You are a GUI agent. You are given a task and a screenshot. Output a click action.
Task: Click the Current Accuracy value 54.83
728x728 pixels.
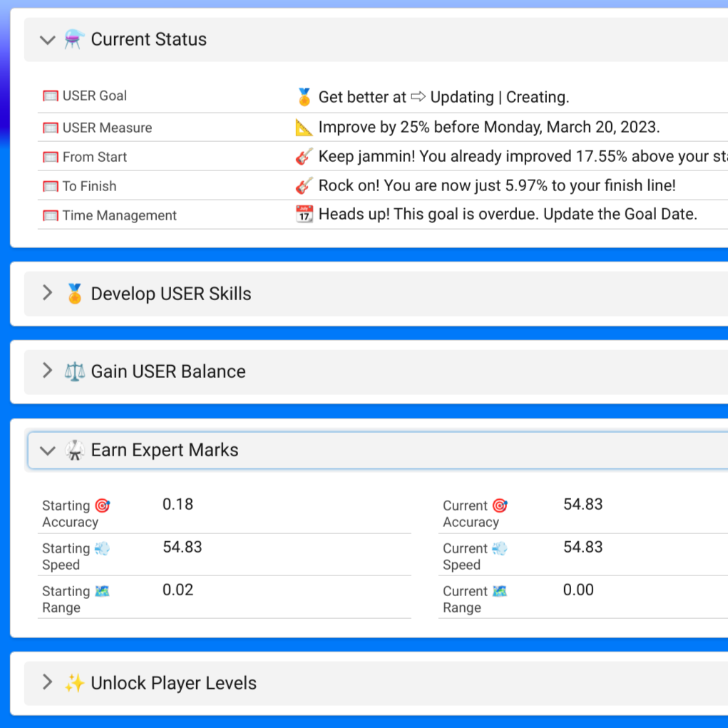pos(583,504)
